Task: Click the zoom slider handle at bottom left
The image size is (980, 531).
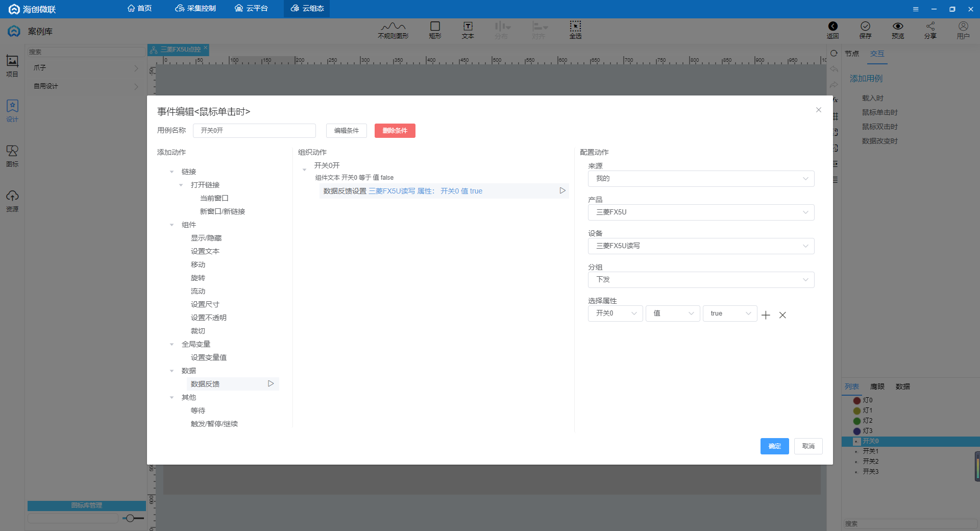Action: 131,518
